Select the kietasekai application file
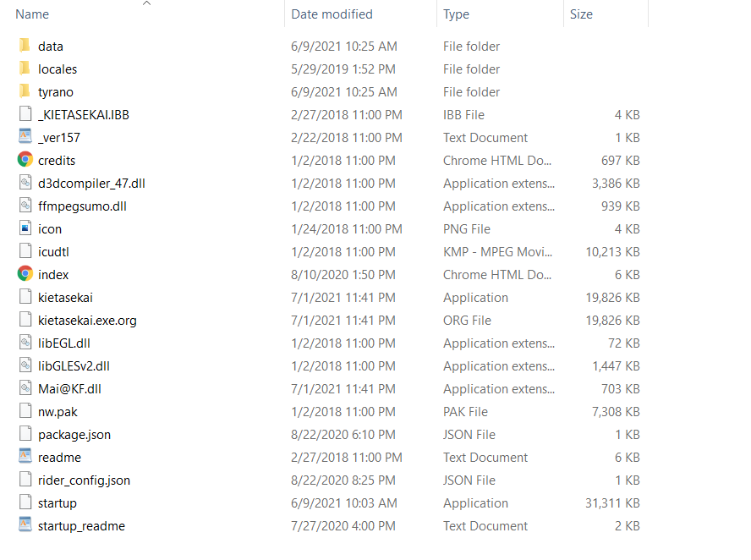Screen dimensions: 751x560 pyautogui.click(x=65, y=297)
